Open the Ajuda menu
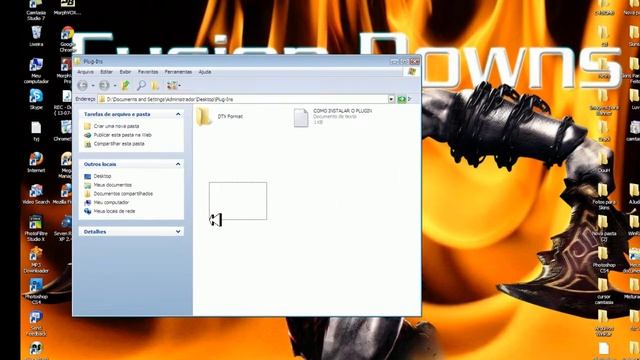Viewport: 640px width, 360px height. click(x=204, y=72)
